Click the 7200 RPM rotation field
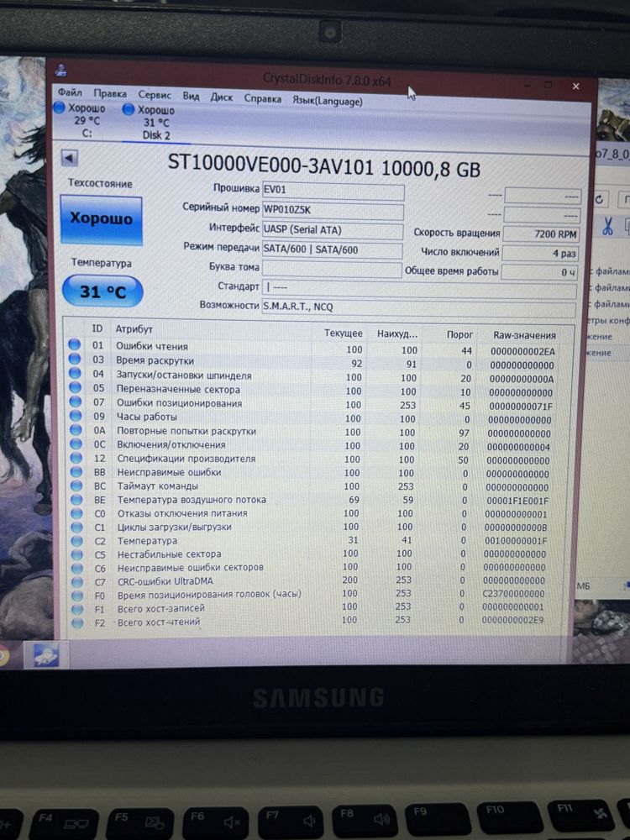The width and height of the screenshot is (630, 840). [x=541, y=234]
